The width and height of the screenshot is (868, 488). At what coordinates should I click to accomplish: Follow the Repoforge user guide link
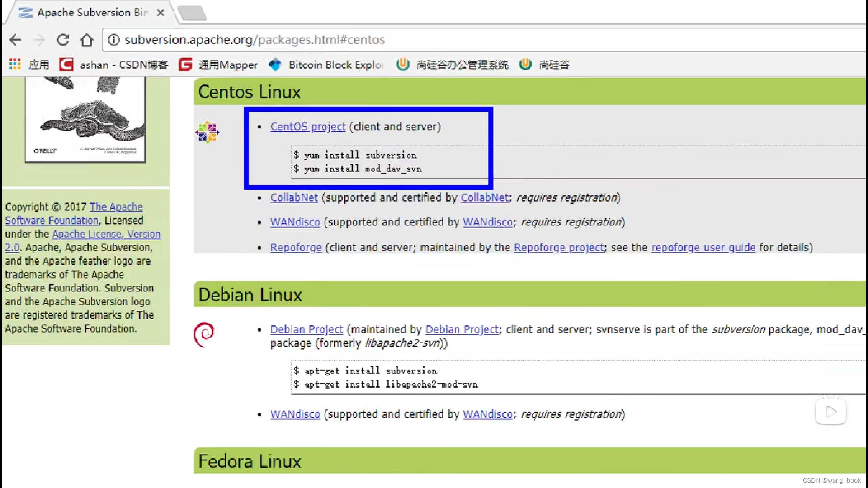tap(703, 248)
